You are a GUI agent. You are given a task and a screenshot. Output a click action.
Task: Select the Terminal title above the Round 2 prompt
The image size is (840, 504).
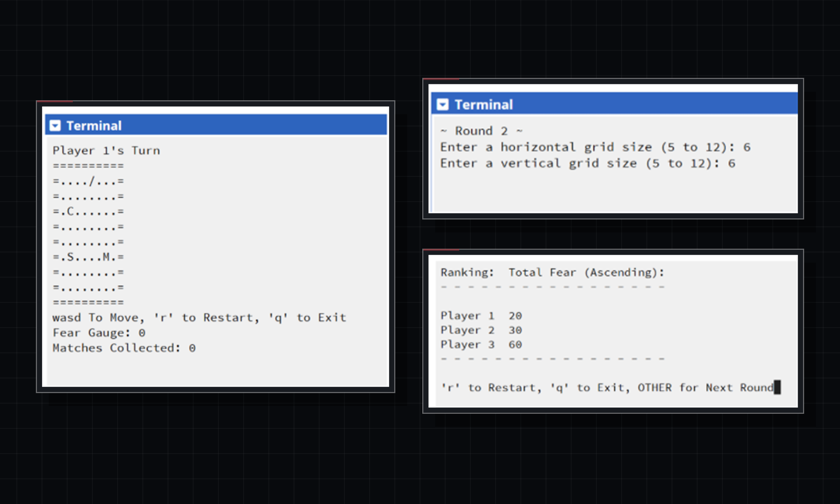[x=483, y=105]
